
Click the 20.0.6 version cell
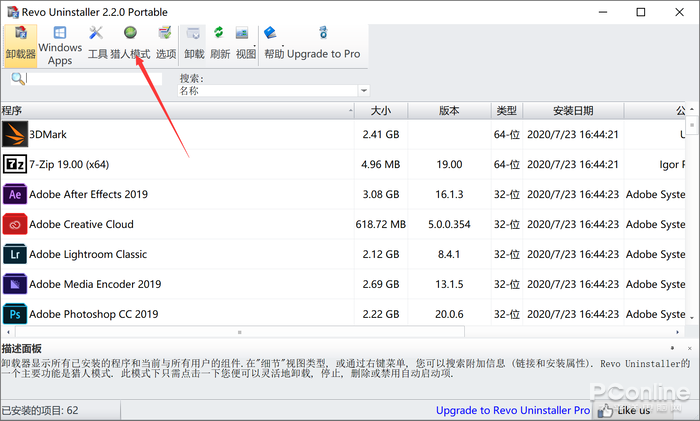449,314
